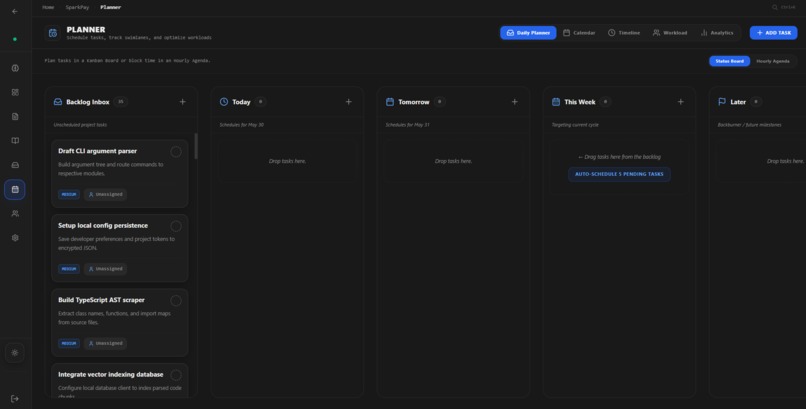The height and width of the screenshot is (409, 806).
Task: Switch to the Status Board view
Action: 729,61
